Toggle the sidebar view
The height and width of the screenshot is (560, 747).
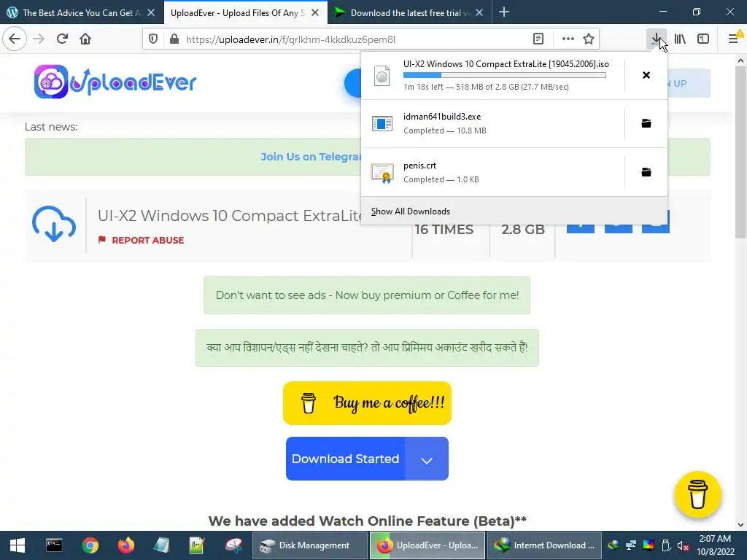pyautogui.click(x=703, y=39)
